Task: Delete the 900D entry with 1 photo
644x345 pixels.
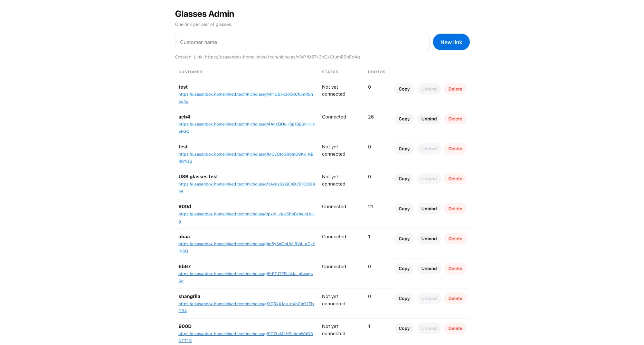Action: click(x=455, y=328)
